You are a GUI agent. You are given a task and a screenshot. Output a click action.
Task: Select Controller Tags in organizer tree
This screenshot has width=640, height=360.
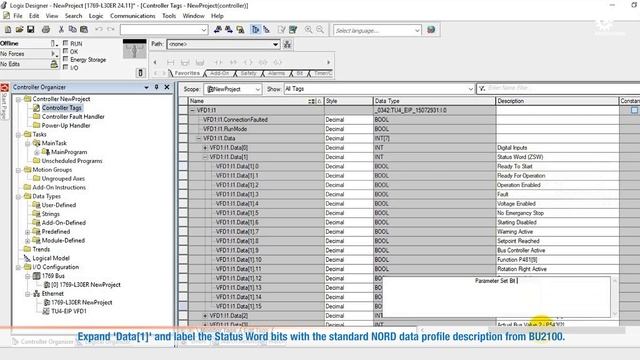coord(62,108)
